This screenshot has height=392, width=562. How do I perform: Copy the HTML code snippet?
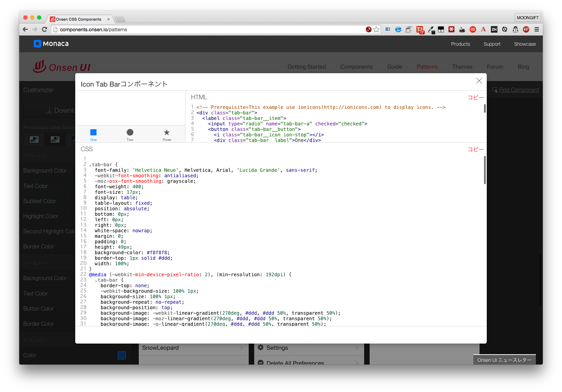475,98
